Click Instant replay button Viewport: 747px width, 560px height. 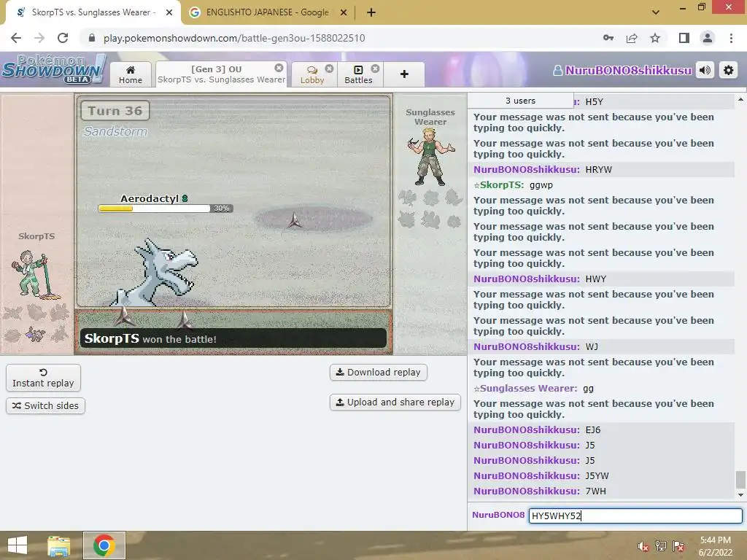[x=43, y=378]
